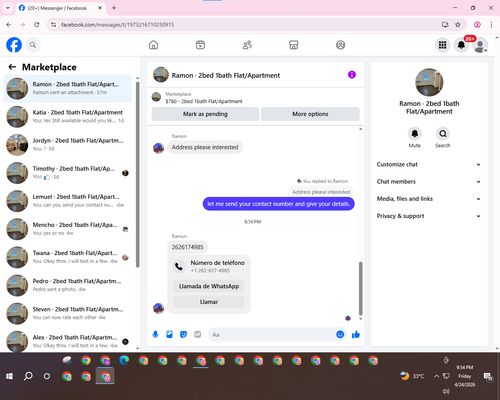Open Timothy 2bed 1bath conversation
Image resolution: width=500 pixels, height=400 pixels.
pos(67,173)
